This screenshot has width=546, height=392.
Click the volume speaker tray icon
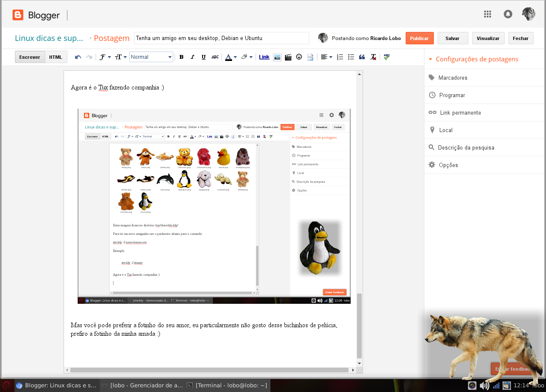click(484, 386)
